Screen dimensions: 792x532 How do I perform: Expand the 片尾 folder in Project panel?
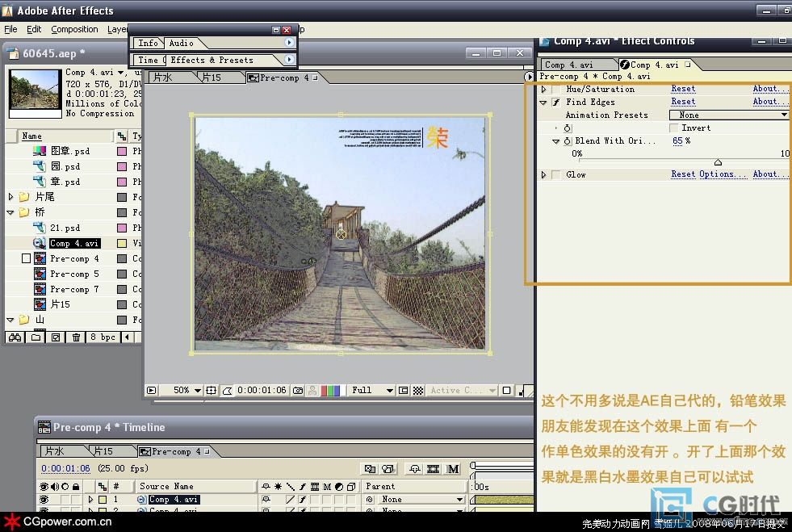10,196
